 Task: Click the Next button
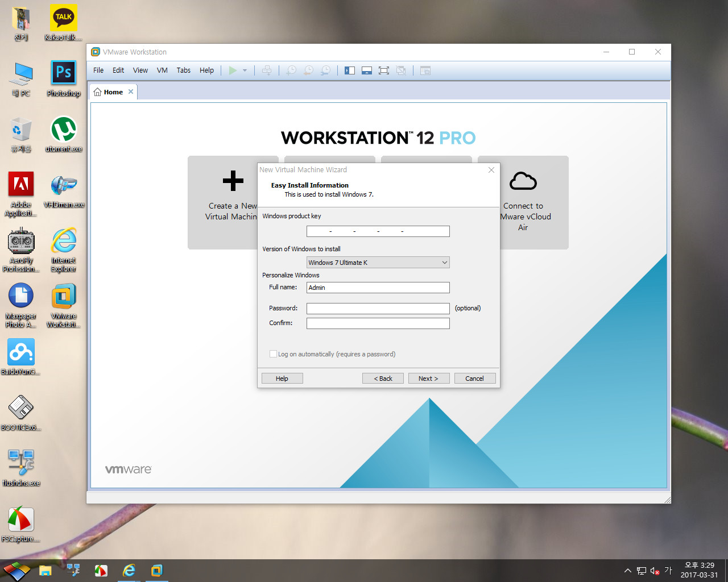pos(429,379)
